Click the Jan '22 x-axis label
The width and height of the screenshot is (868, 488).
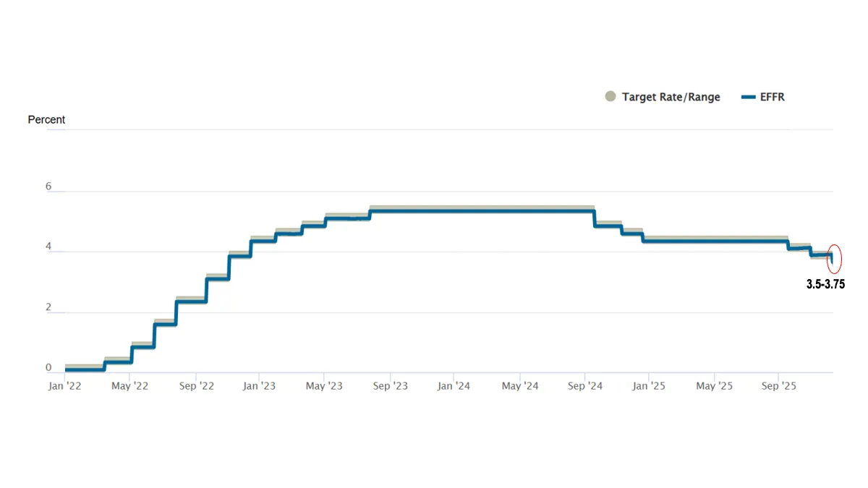pyautogui.click(x=65, y=386)
